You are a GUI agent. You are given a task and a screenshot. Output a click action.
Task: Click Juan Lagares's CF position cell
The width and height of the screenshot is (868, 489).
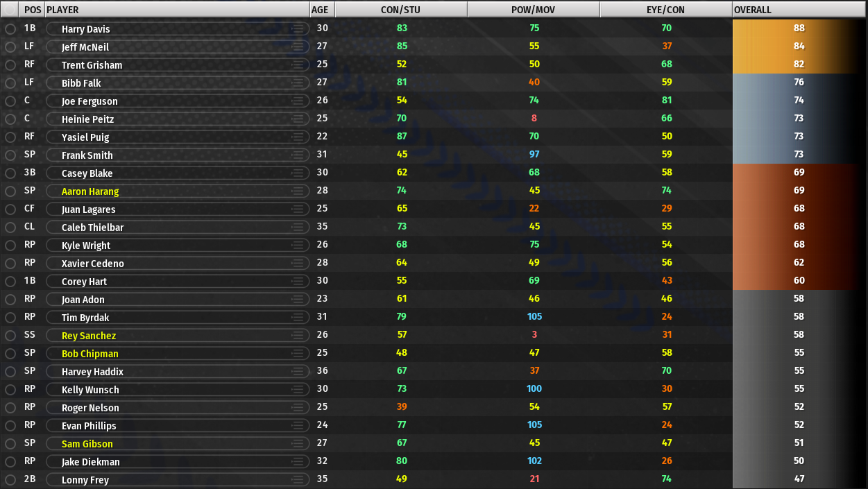point(30,209)
